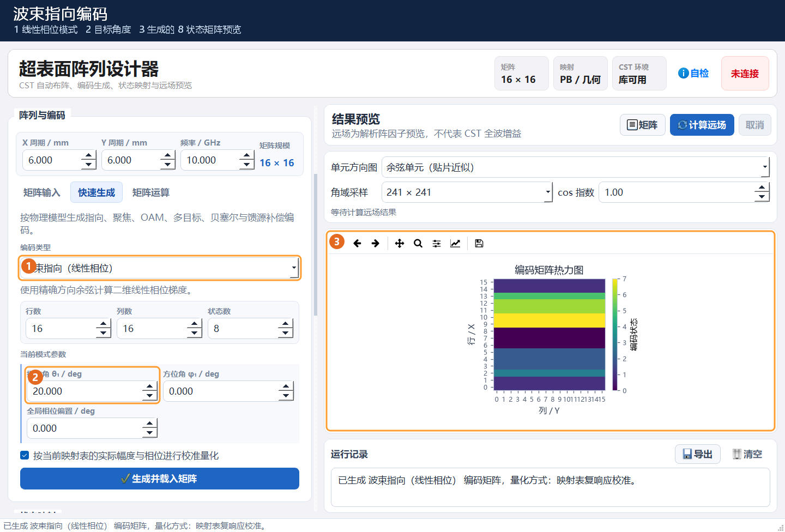The height and width of the screenshot is (532, 785).
Task: Open subplot configuration sliders icon
Action: 437,243
